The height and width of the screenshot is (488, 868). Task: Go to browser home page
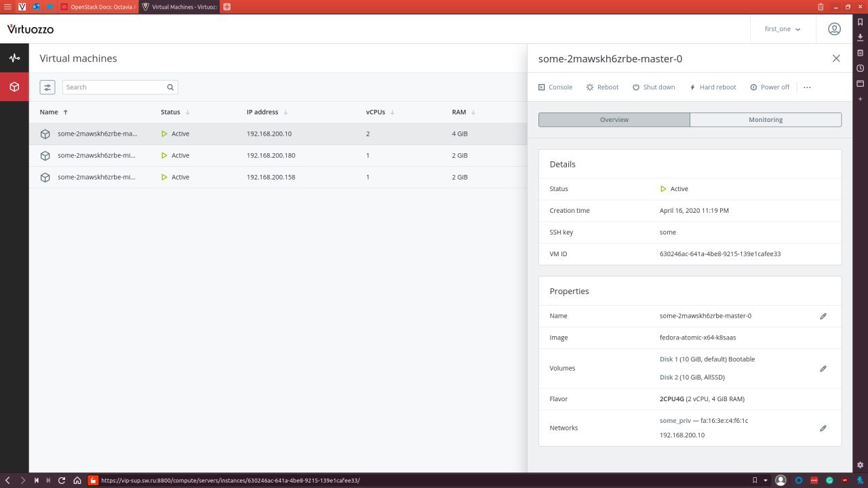(x=77, y=481)
